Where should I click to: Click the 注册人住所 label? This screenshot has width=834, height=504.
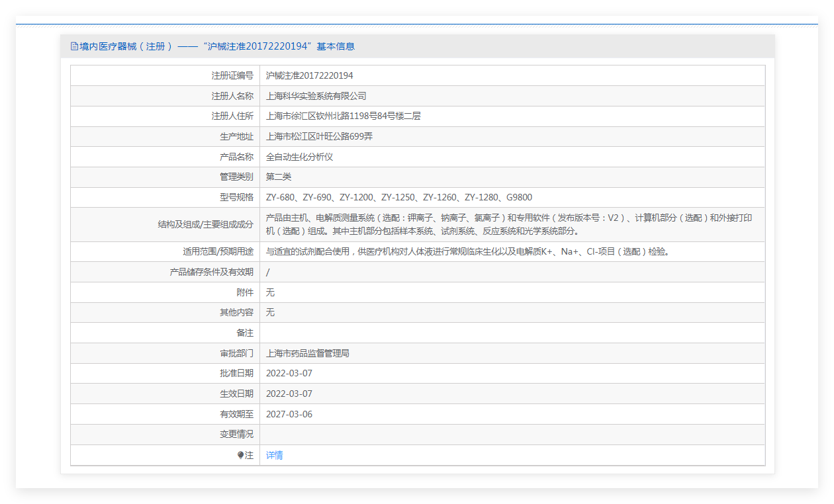point(232,116)
